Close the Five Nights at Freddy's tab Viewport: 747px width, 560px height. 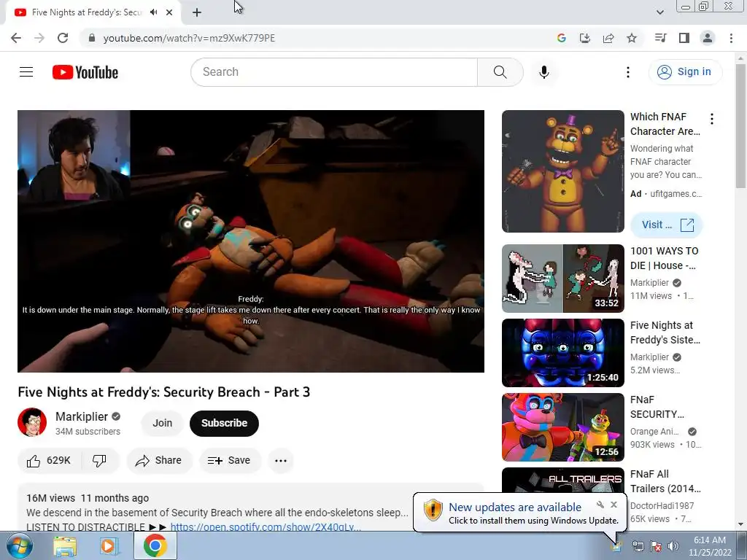point(169,12)
